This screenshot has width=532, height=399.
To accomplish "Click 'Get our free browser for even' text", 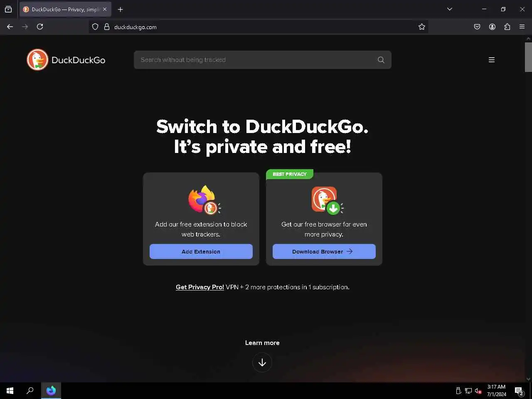I will 324,224.
